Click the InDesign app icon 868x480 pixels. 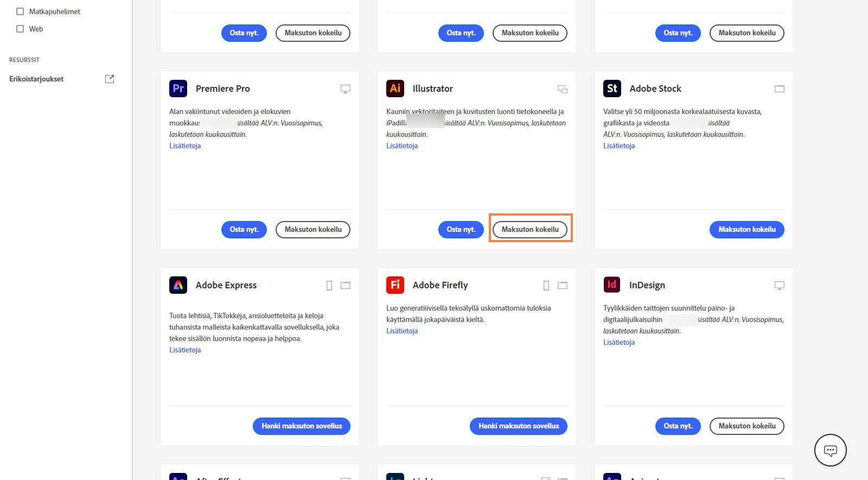click(612, 285)
